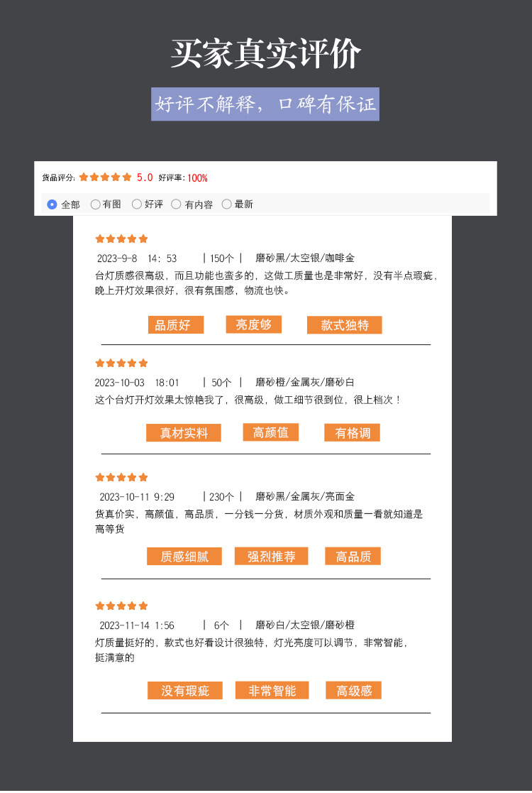This screenshot has width=532, height=793.
Task: Click the 好评不解释 purple banner
Action: click(x=265, y=104)
